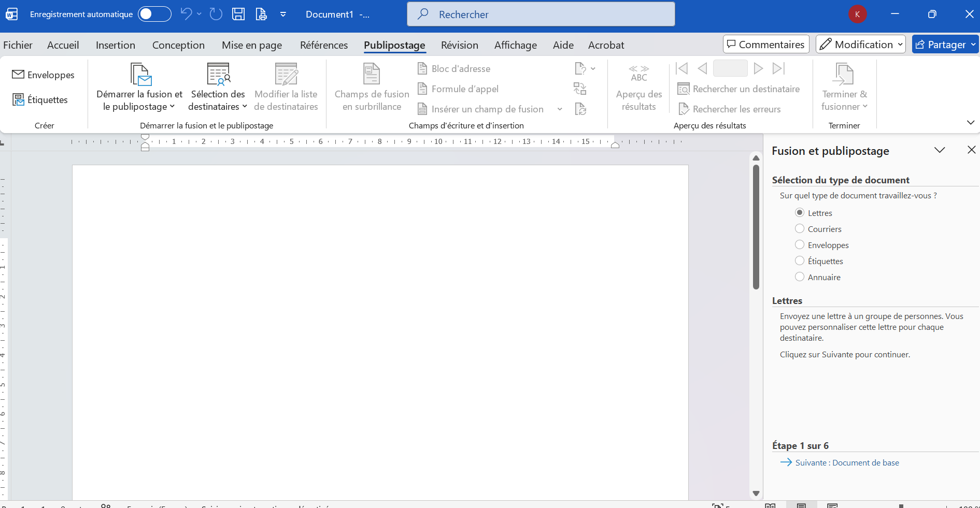Insert a Bloc d'adresse field
This screenshot has width=980, height=508.
[454, 68]
